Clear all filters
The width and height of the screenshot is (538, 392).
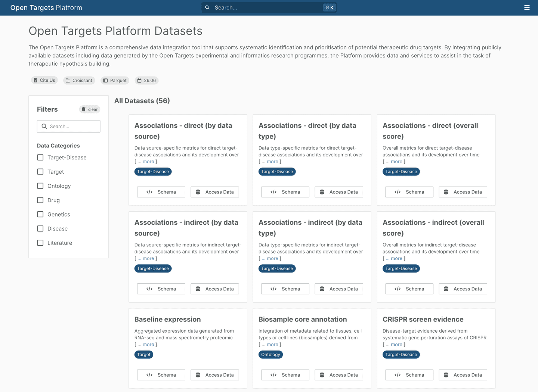pos(90,109)
